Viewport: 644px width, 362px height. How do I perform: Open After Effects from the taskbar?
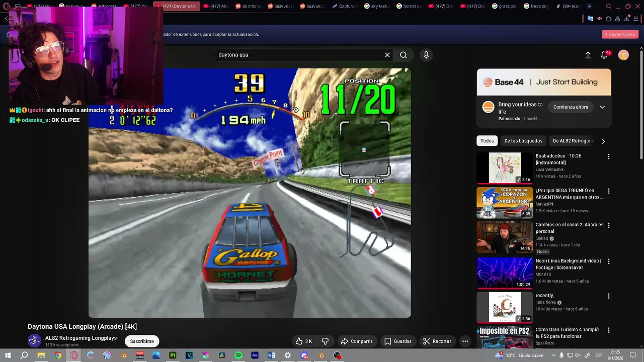pos(255,355)
